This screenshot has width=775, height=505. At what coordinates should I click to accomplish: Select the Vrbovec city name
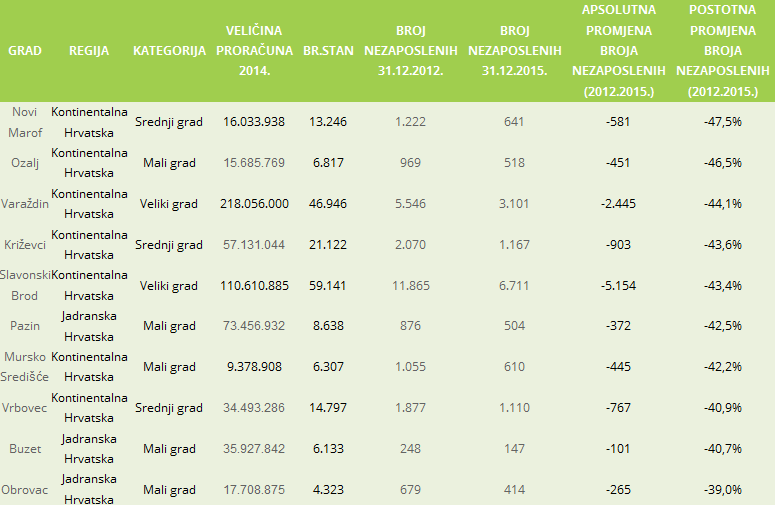(24, 408)
